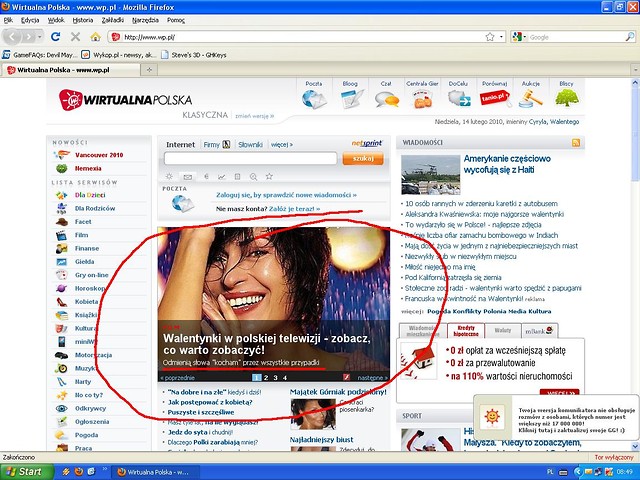Open the Bliscy tree icon
Screen dimensions: 640x480
[x=567, y=98]
